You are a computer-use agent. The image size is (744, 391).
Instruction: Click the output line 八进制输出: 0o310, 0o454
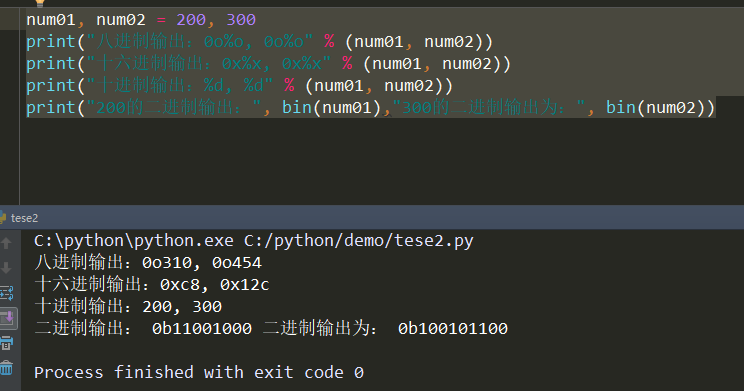(148, 262)
